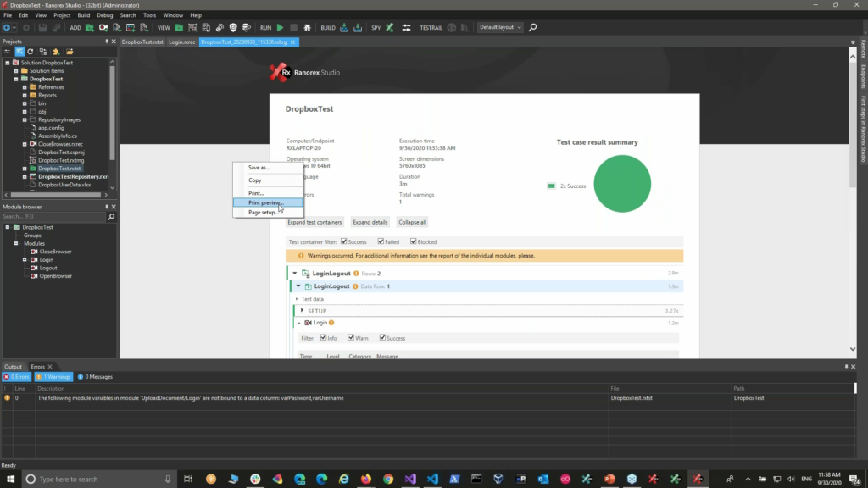Open Firefox from the Windows taskbar
This screenshot has width=868, height=488.
(x=366, y=479)
